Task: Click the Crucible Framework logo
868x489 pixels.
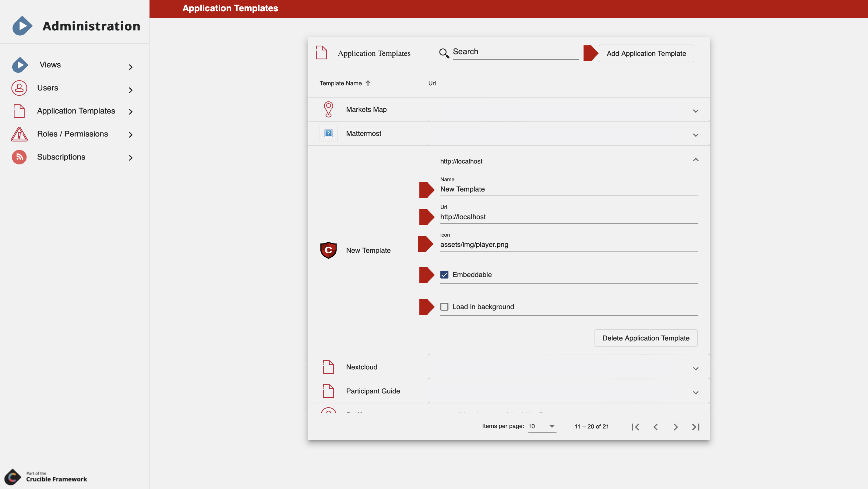Action: click(x=13, y=477)
